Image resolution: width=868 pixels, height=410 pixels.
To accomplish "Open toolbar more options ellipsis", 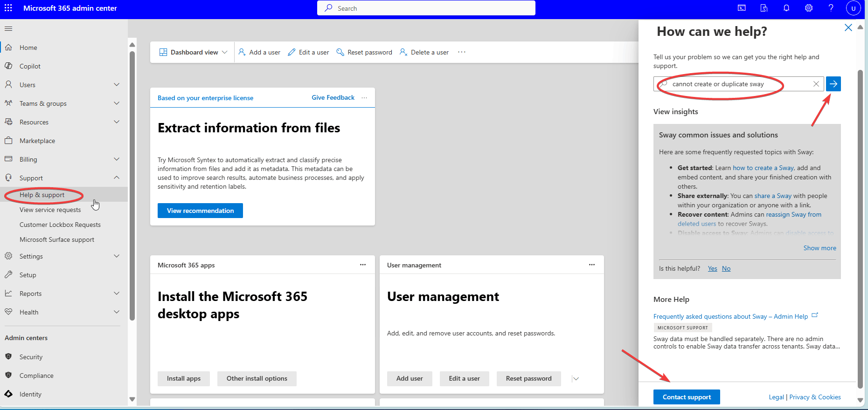I will pos(462,52).
